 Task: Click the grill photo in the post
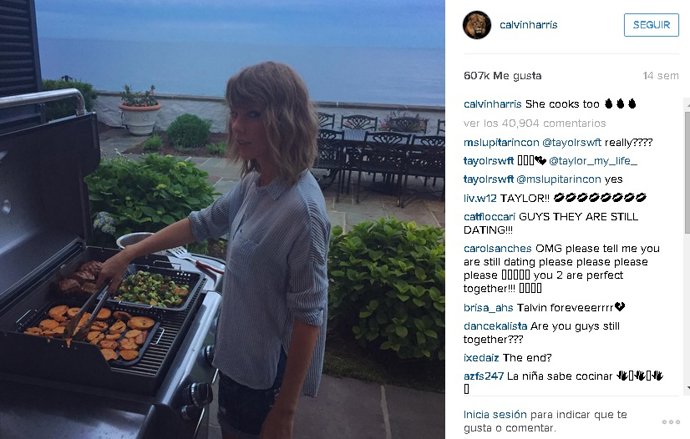(222, 220)
